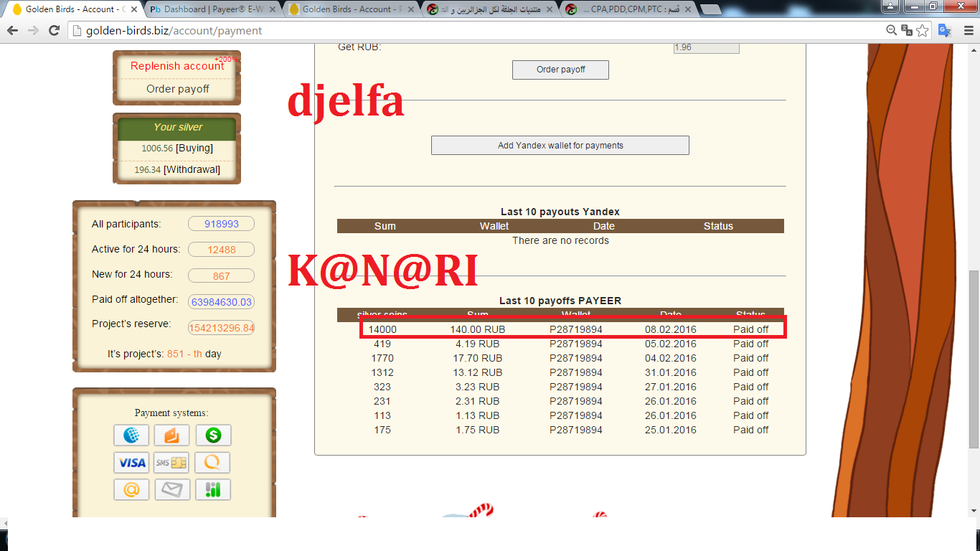
Task: Choose the QIWI payment system icon
Action: [x=213, y=463]
